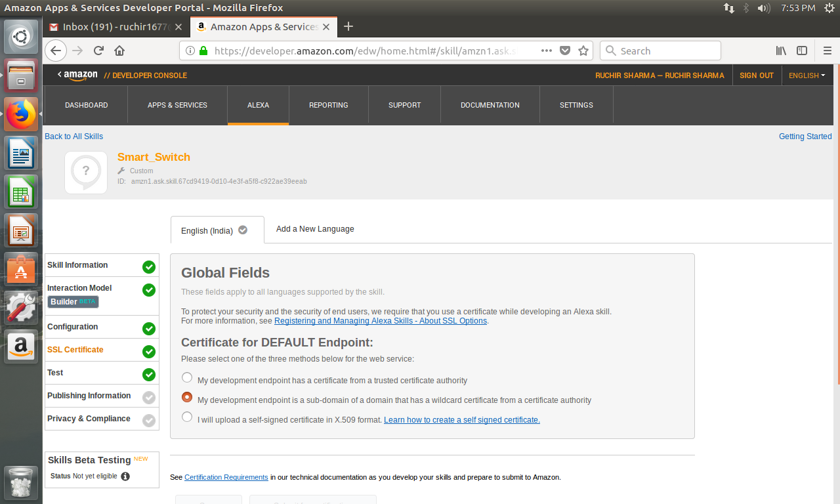This screenshot has width=840, height=504.
Task: Go to Configuration step
Action: pyautogui.click(x=102, y=327)
